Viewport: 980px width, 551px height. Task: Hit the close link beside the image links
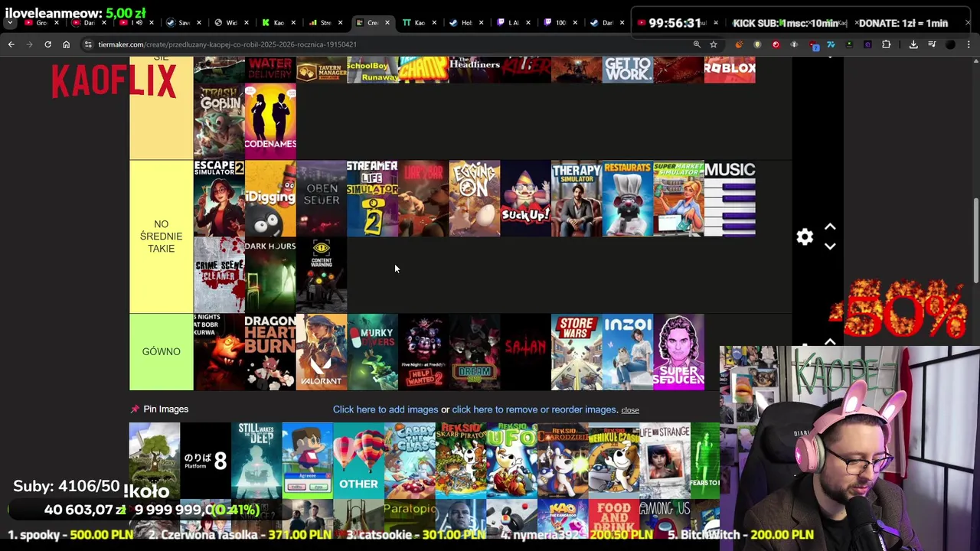point(630,410)
